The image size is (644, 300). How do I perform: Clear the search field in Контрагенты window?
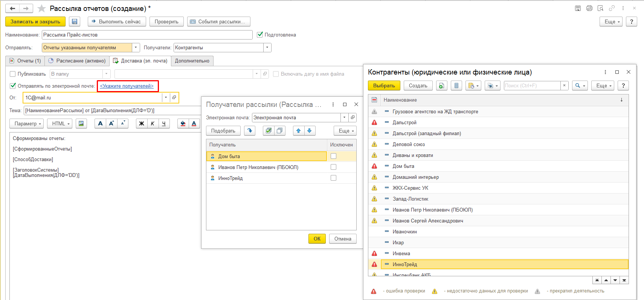564,85
